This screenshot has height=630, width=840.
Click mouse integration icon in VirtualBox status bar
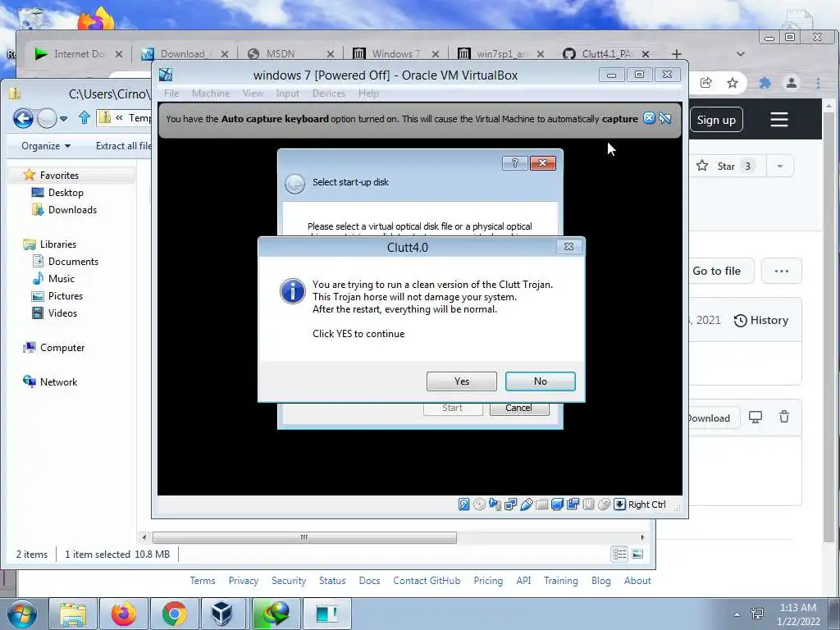(604, 504)
